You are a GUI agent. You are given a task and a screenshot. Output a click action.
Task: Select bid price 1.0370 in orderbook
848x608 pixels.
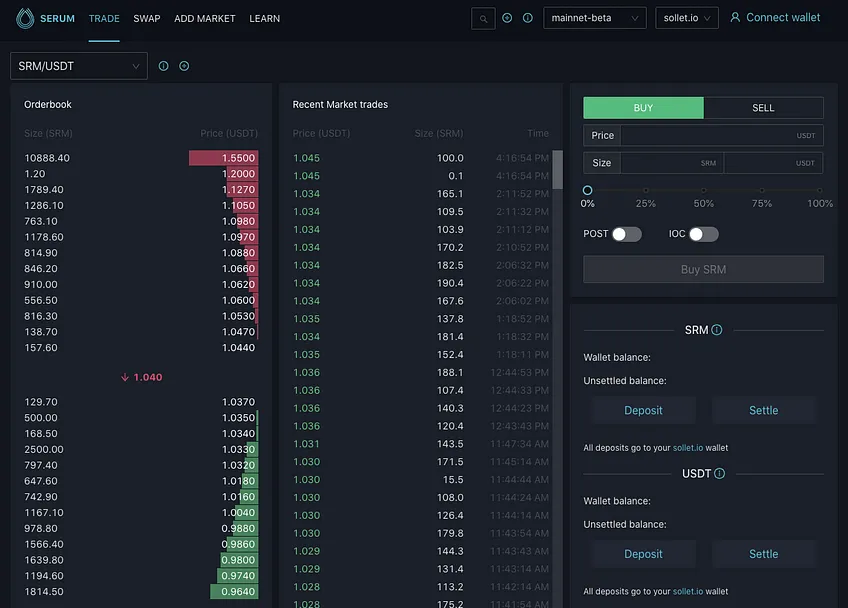pos(238,402)
